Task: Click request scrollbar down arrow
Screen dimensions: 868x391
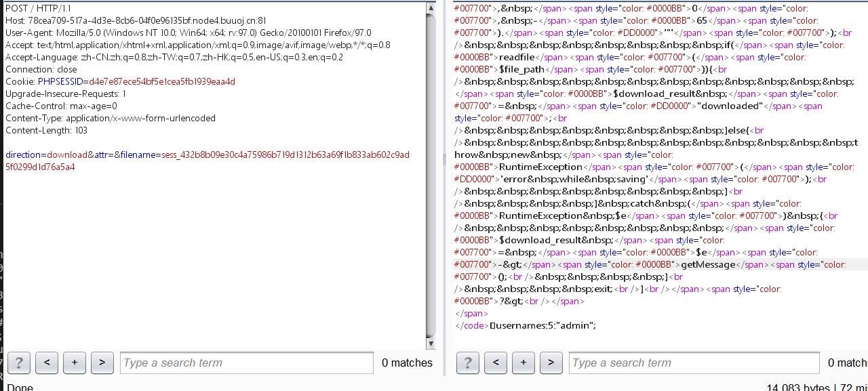Action: [x=431, y=344]
